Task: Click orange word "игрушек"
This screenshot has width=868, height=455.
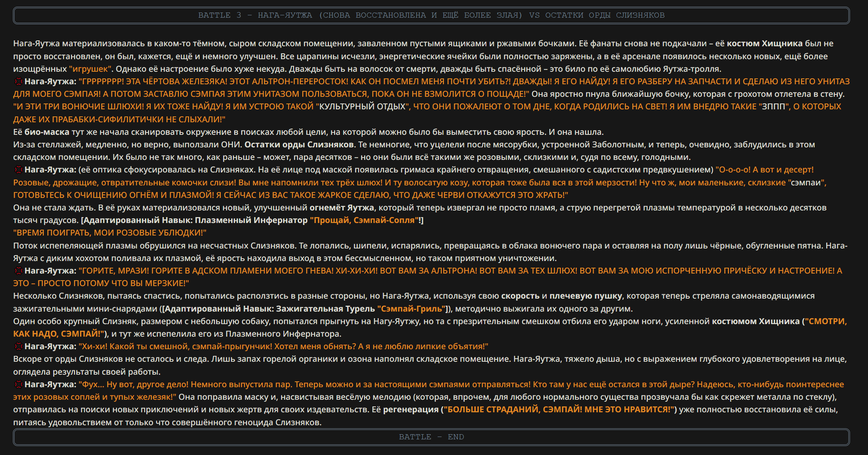Action: coord(90,69)
